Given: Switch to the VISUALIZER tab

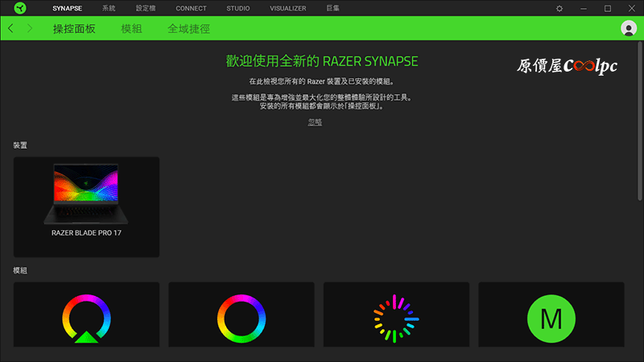Looking at the screenshot, I should 288,8.
